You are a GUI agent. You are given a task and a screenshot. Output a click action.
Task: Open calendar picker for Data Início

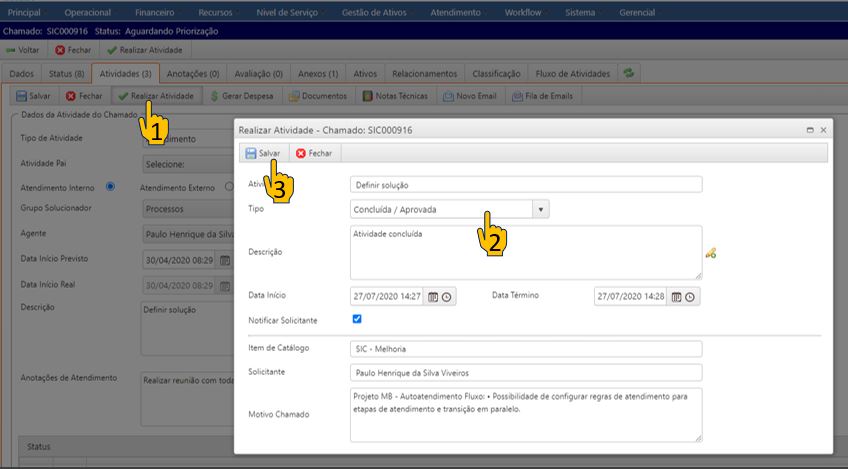point(433,297)
